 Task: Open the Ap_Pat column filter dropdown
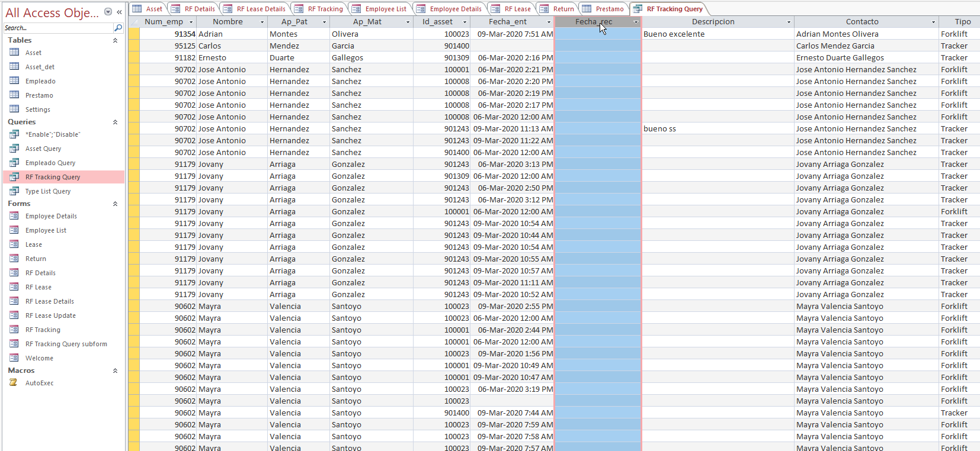[324, 22]
